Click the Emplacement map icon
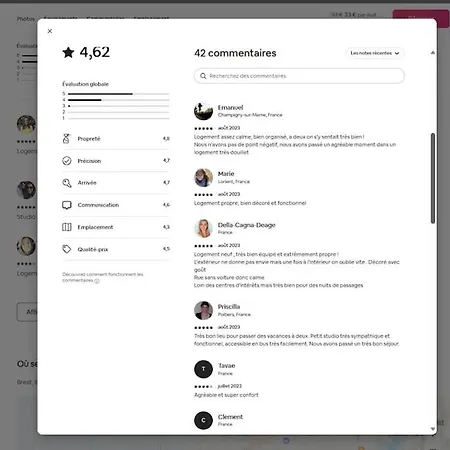This screenshot has width=450, height=450. [67, 227]
